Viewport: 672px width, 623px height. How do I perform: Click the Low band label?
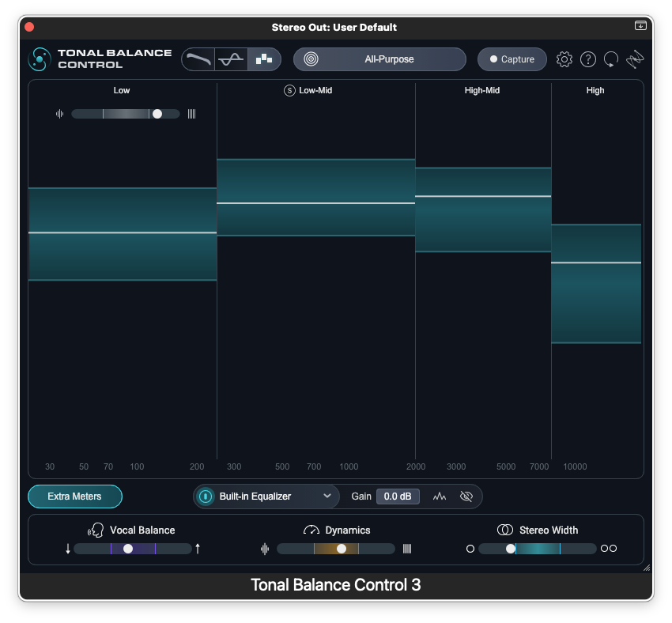coord(121,90)
